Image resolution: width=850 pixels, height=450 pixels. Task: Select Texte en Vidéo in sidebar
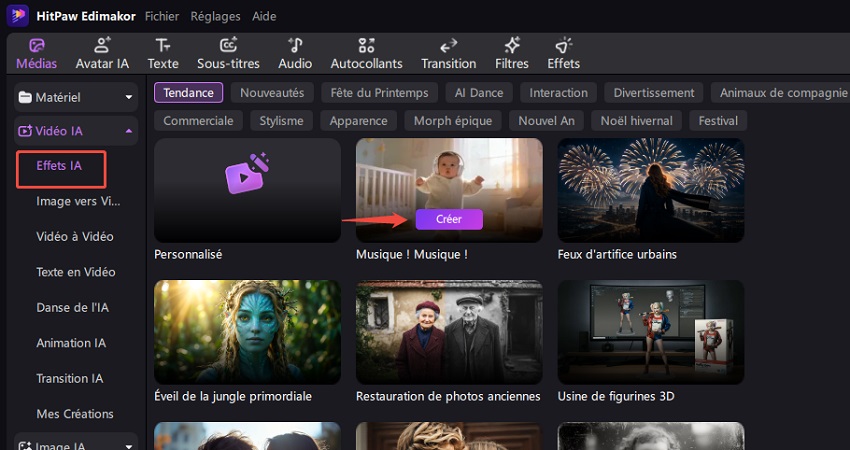pos(75,272)
